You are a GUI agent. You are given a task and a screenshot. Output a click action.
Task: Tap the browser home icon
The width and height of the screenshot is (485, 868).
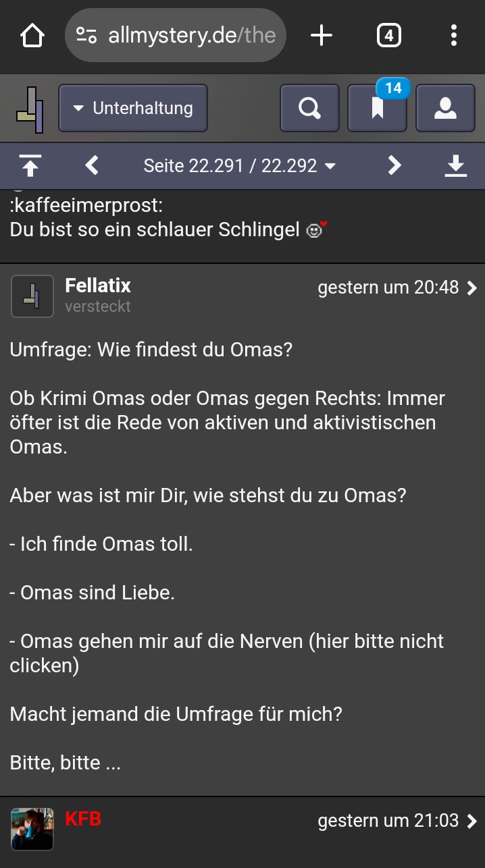coord(32,36)
